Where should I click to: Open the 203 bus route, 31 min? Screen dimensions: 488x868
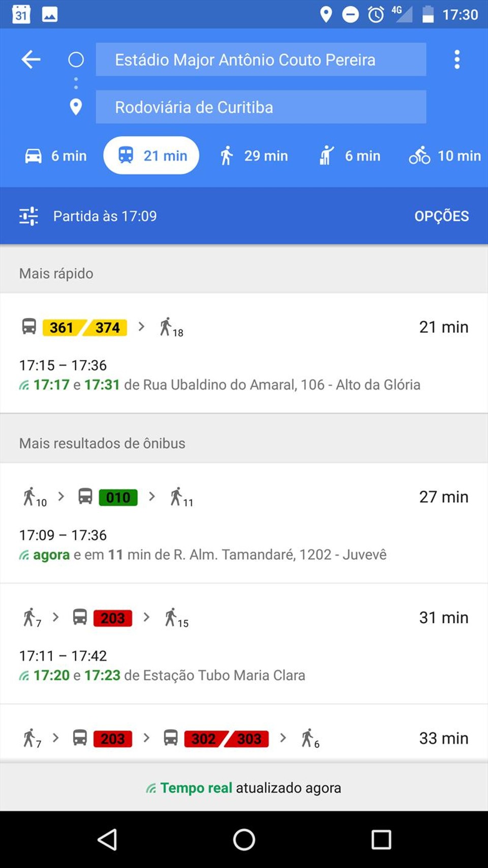point(244,644)
